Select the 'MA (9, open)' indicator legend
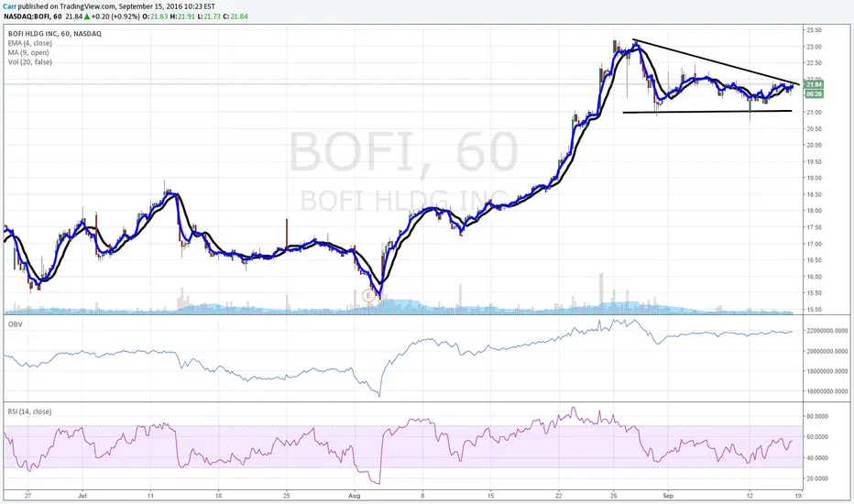Screen dimensions: 854x504 click(28, 53)
